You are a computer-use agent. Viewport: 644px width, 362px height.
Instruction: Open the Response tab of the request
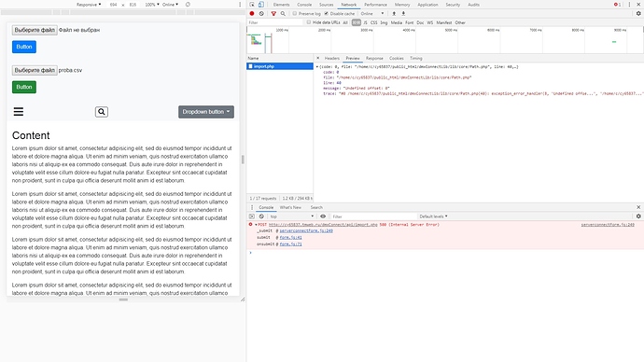tap(374, 58)
